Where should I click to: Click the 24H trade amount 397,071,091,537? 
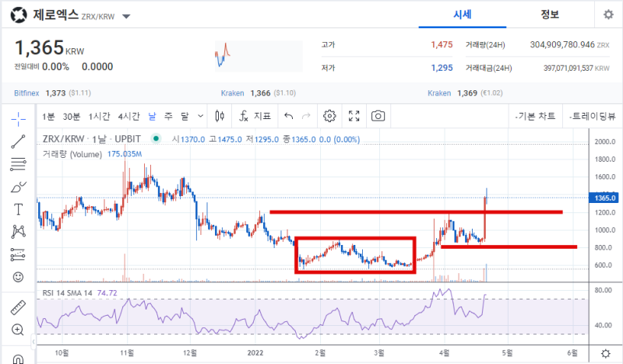point(568,68)
